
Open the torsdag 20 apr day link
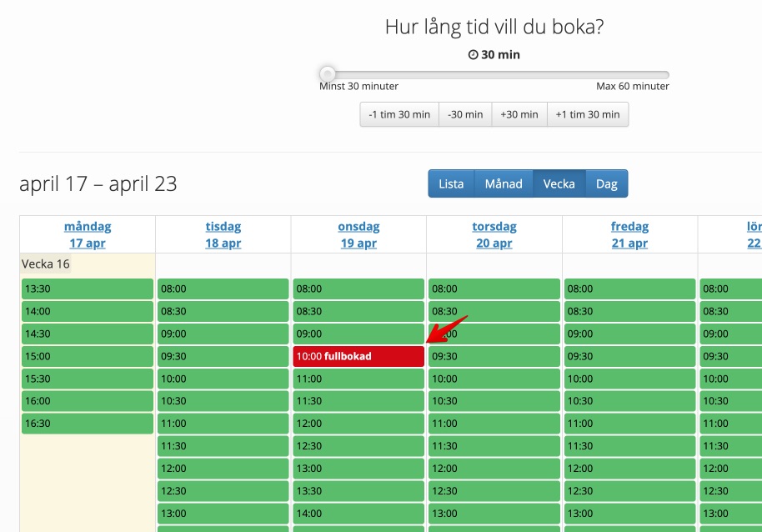tap(494, 234)
